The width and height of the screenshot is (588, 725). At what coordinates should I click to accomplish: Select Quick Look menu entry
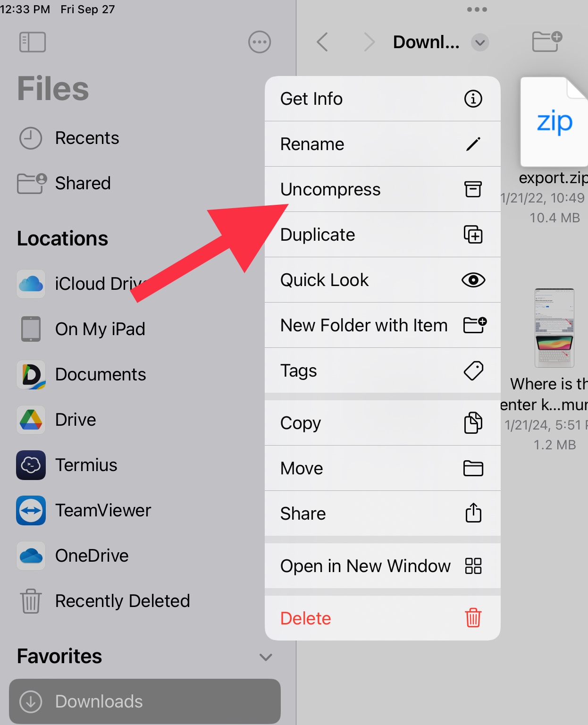click(382, 280)
